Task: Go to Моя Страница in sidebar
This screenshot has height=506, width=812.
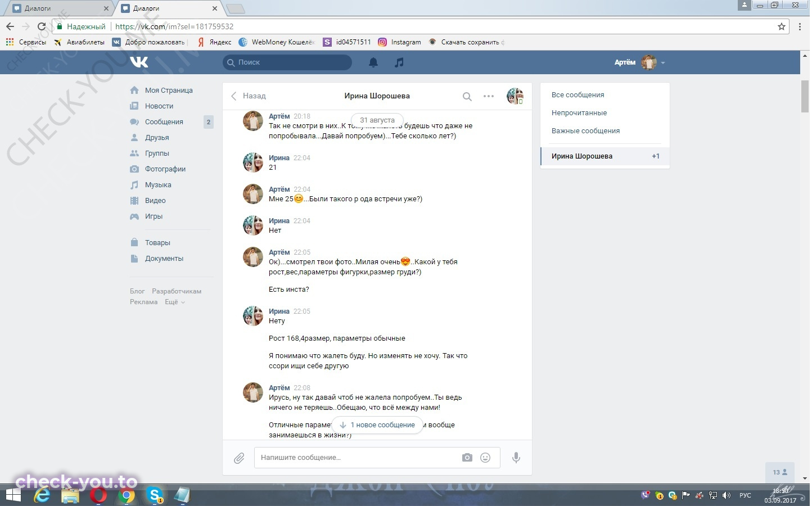Action: pos(169,91)
